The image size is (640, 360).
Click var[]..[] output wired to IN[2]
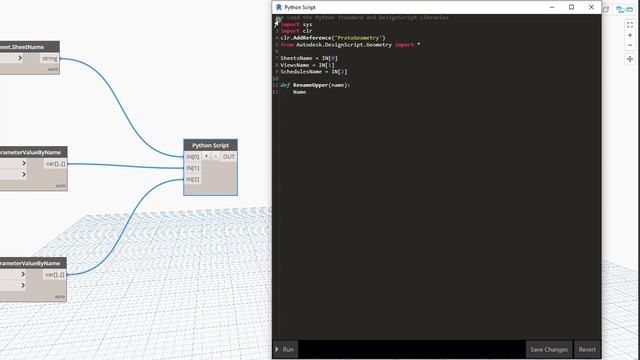click(x=55, y=275)
